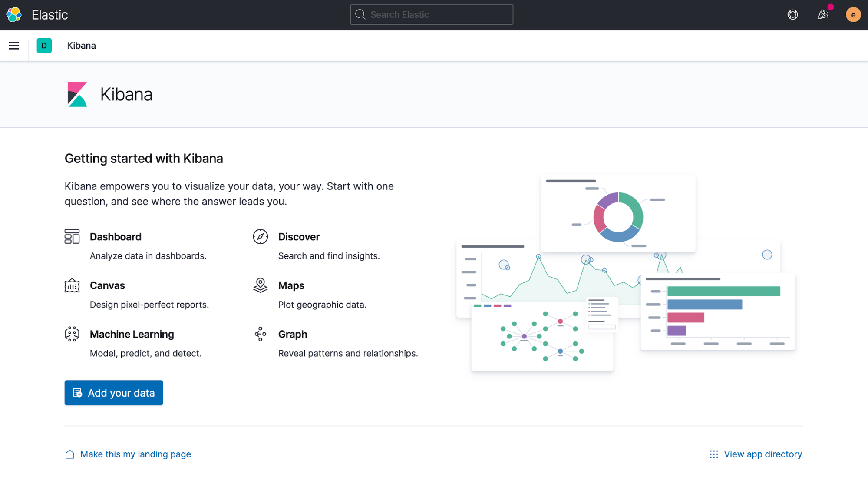The width and height of the screenshot is (868, 484).
Task: Open the D space switcher
Action: click(x=44, y=45)
